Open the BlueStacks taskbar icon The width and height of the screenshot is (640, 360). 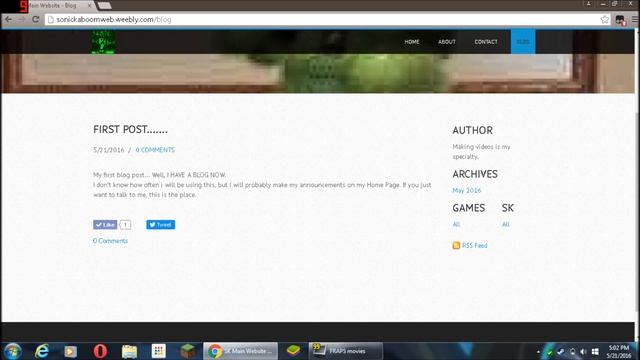293,351
